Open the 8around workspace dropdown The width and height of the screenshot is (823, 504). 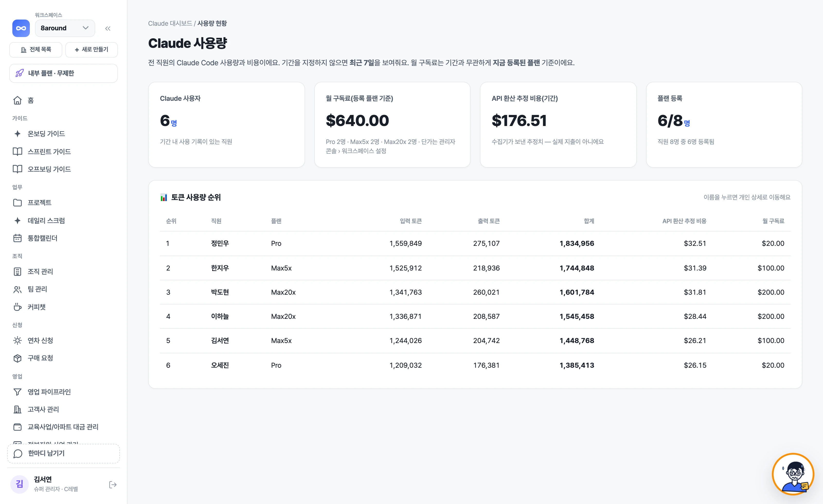click(65, 28)
